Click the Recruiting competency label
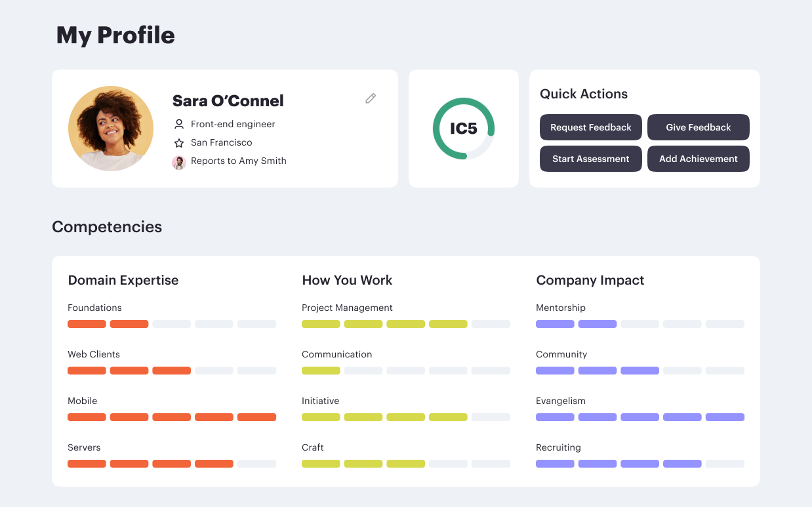 (x=558, y=447)
